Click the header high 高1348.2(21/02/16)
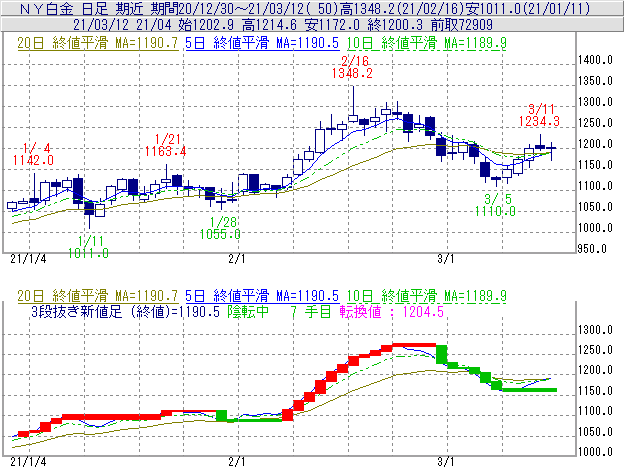The height and width of the screenshot is (473, 624). pos(403,9)
